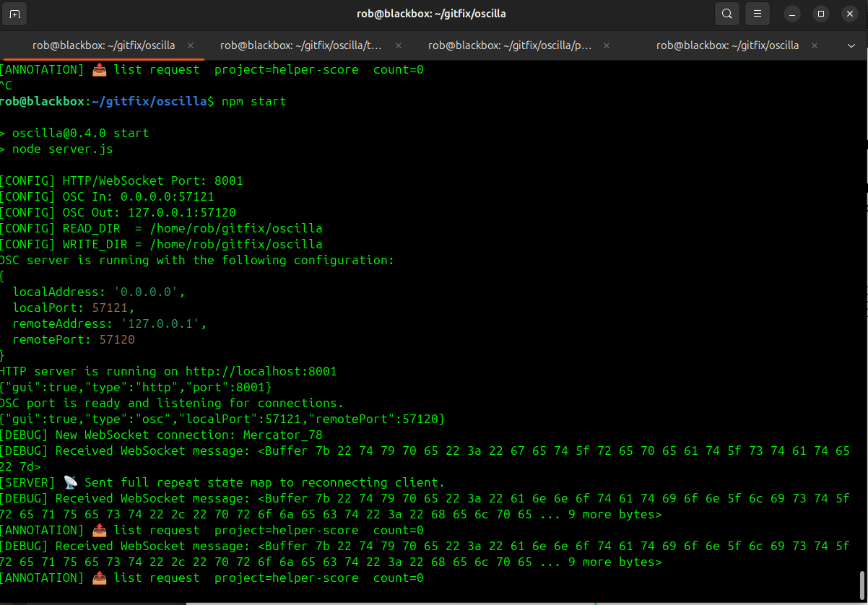Select the last ~/gitfix/oscilla tab
The height and width of the screenshot is (605, 868).
click(x=726, y=45)
